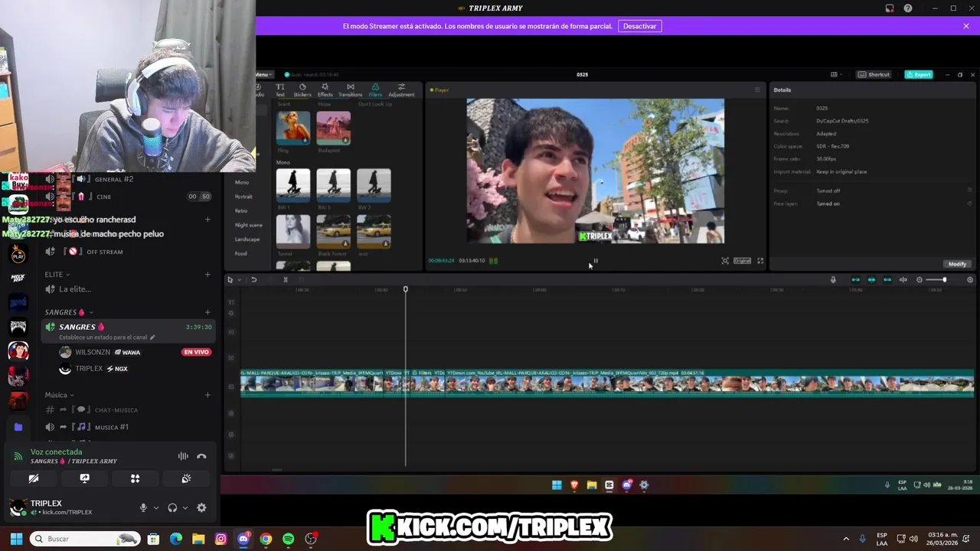Click the timeline zoom slider handle
980x551 pixels.
(x=944, y=280)
